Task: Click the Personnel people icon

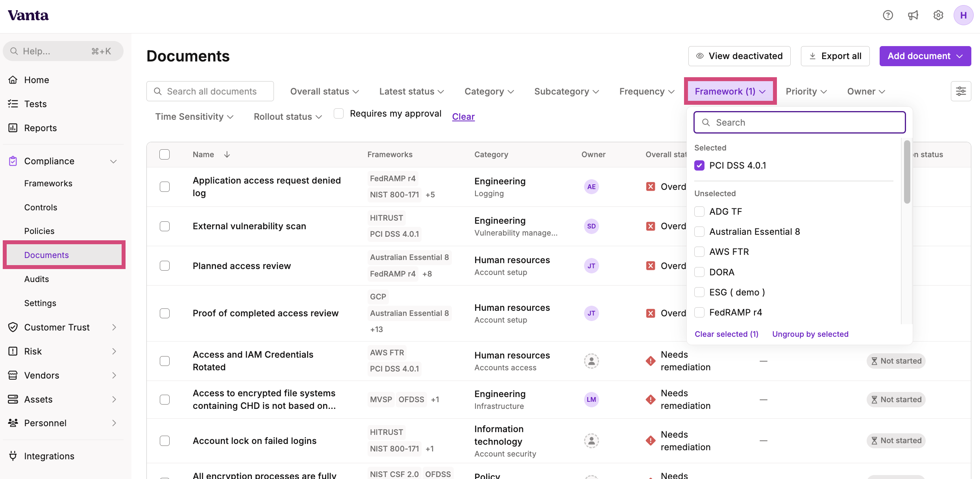Action: [13, 423]
